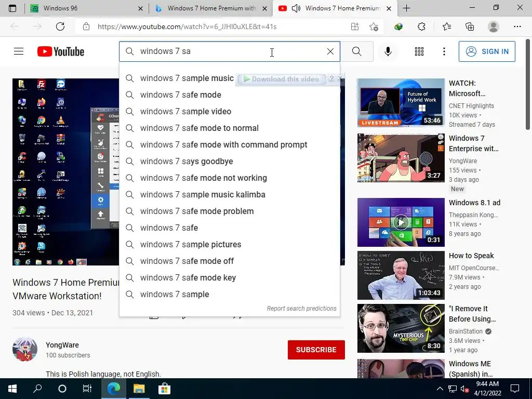Click the SIGN IN button
This screenshot has height=399, width=532.
[x=487, y=51]
